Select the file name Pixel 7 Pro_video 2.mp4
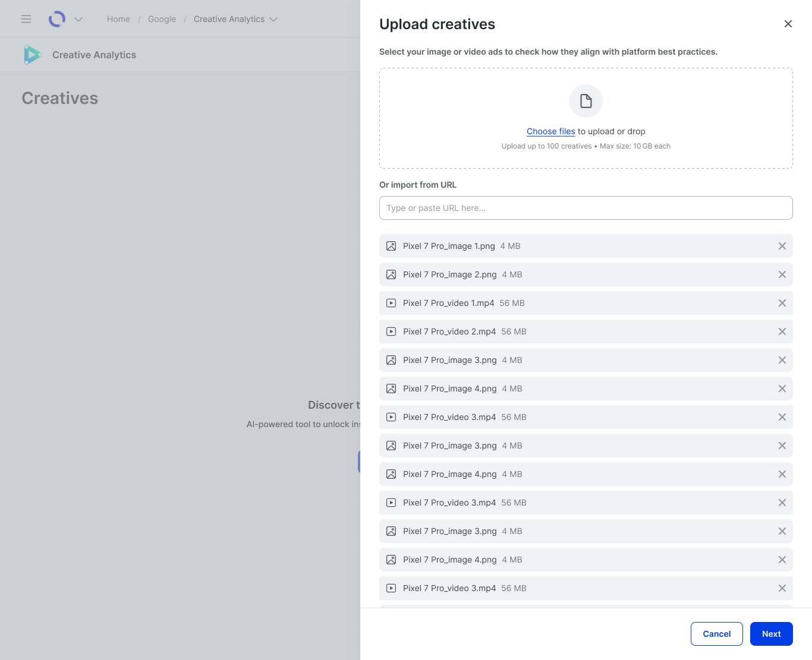Screen dimensions: 812x660 [449, 331]
